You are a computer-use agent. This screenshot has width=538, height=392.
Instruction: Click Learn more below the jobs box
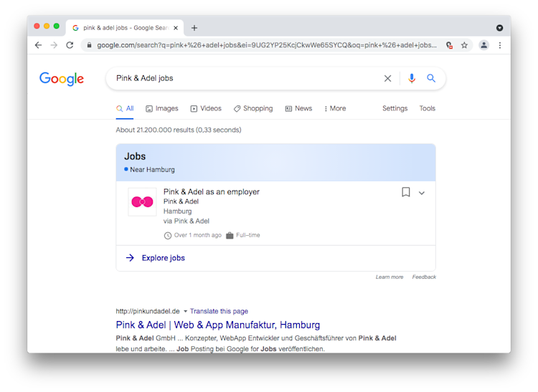point(390,277)
